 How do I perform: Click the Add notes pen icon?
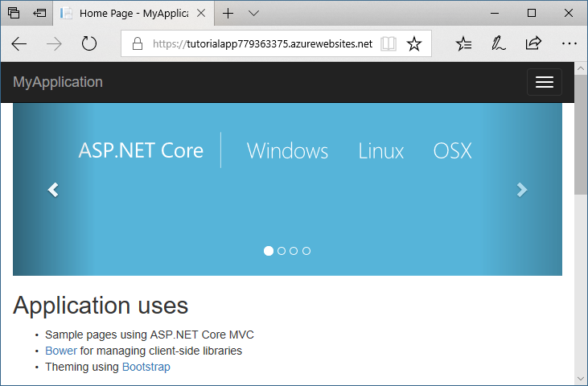tap(499, 43)
